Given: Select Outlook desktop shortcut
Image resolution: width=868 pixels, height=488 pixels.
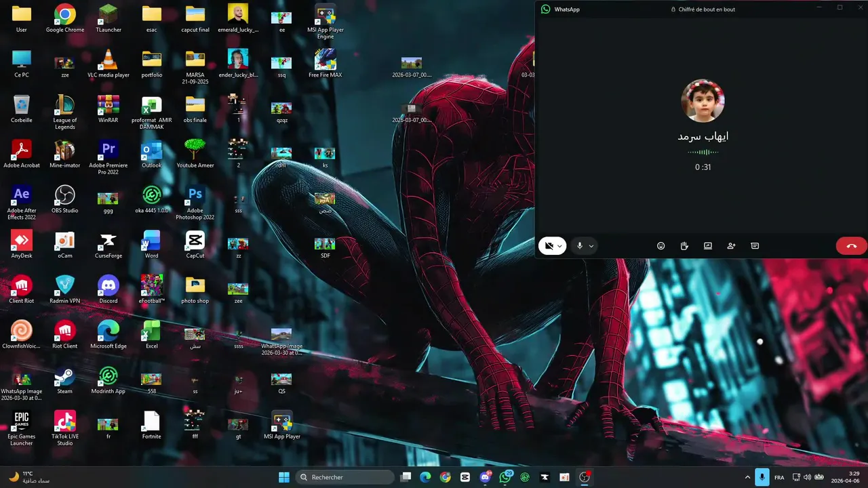Looking at the screenshot, I should coord(152,154).
